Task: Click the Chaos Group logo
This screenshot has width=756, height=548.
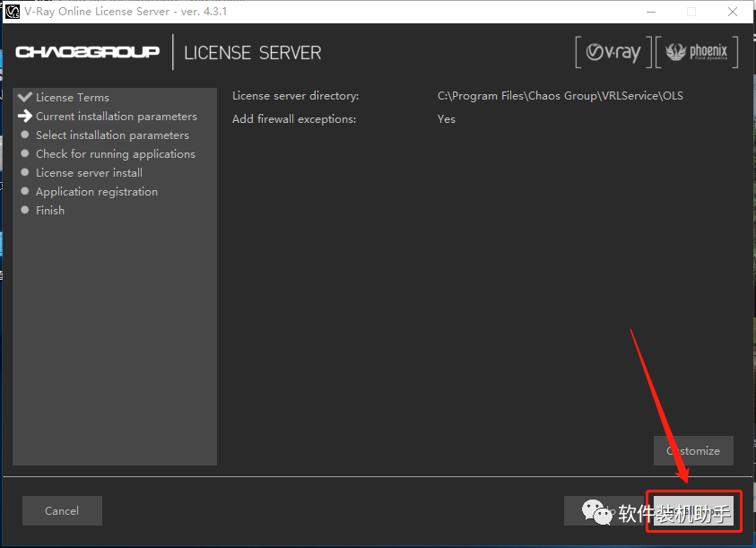Action: pos(87,52)
